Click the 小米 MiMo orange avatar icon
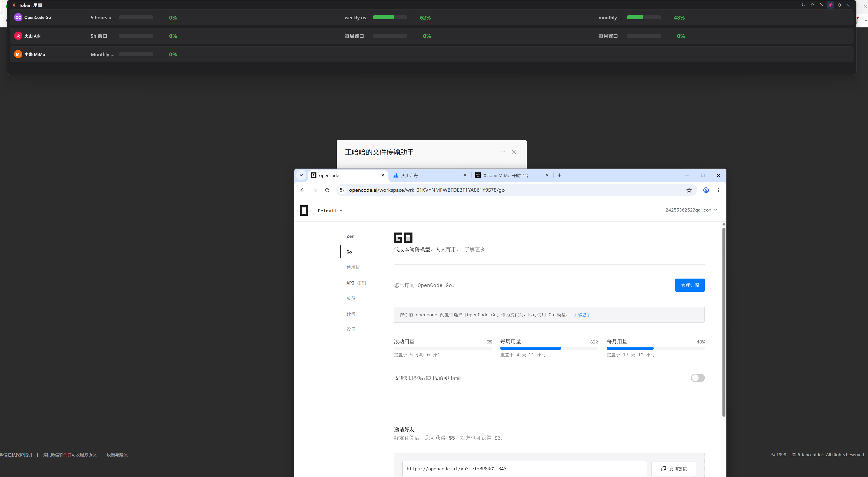Viewport: 868px width, 477px height. click(18, 54)
